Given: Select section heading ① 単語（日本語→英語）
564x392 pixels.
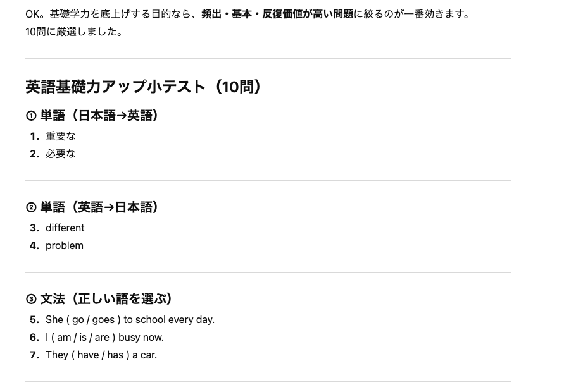Looking at the screenshot, I should click(92, 116).
